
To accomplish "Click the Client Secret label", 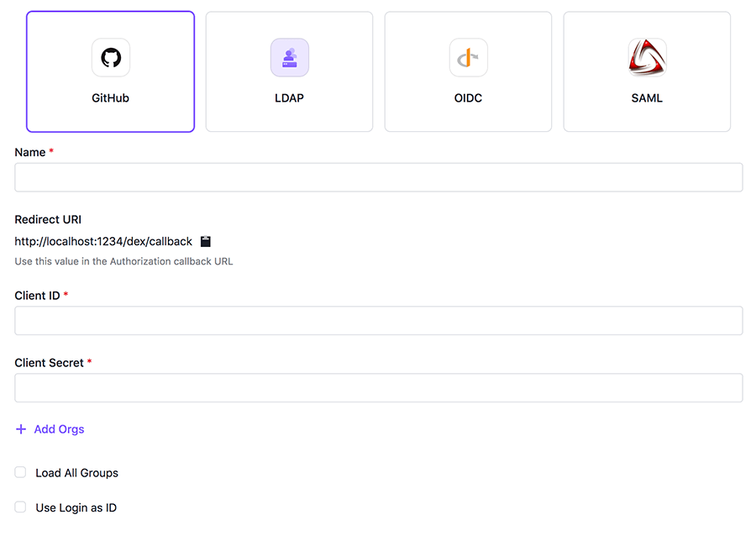I will pos(50,362).
